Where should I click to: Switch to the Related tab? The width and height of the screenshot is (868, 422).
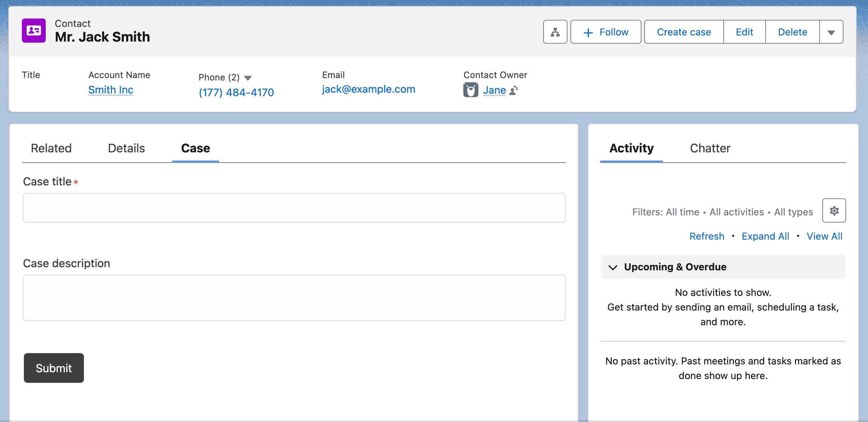click(x=51, y=148)
